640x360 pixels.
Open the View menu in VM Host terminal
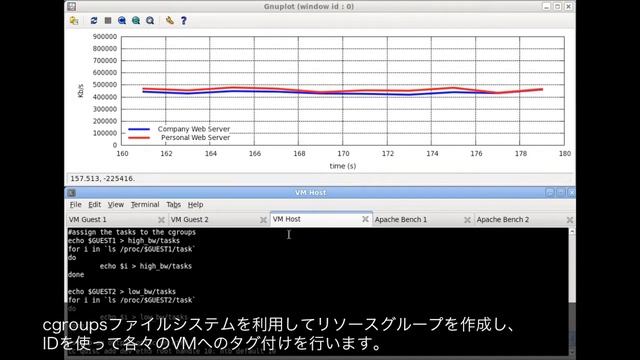(116, 204)
